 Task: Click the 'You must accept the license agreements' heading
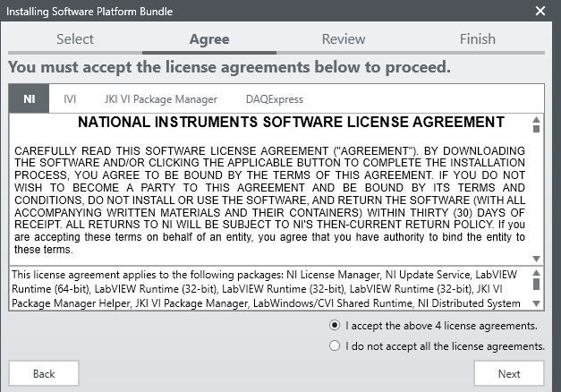229,67
